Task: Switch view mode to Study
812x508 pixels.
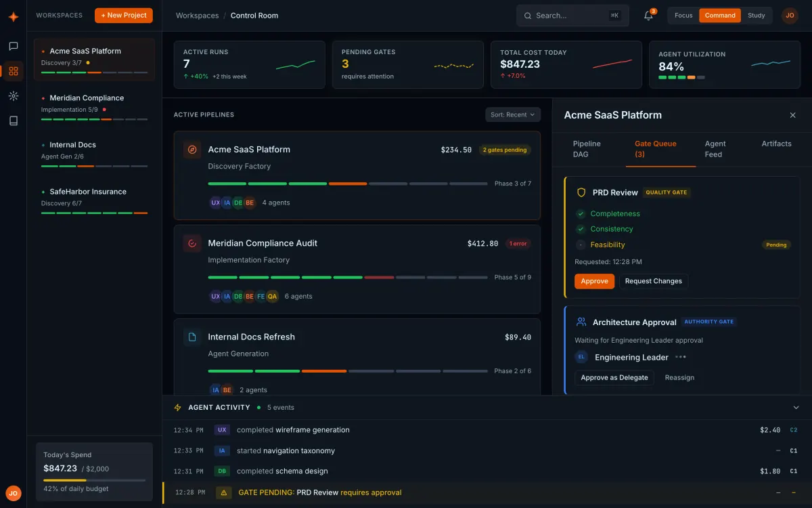Action: tap(756, 16)
